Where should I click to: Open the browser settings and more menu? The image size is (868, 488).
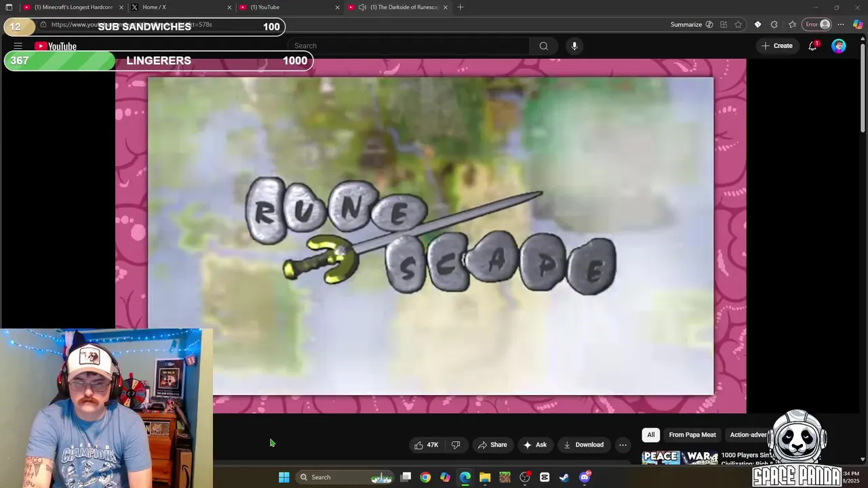point(841,24)
